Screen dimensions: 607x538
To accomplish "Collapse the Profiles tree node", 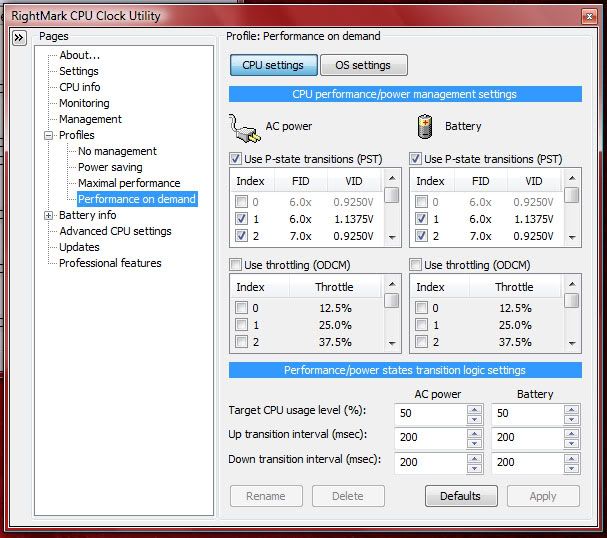I will tap(49, 135).
